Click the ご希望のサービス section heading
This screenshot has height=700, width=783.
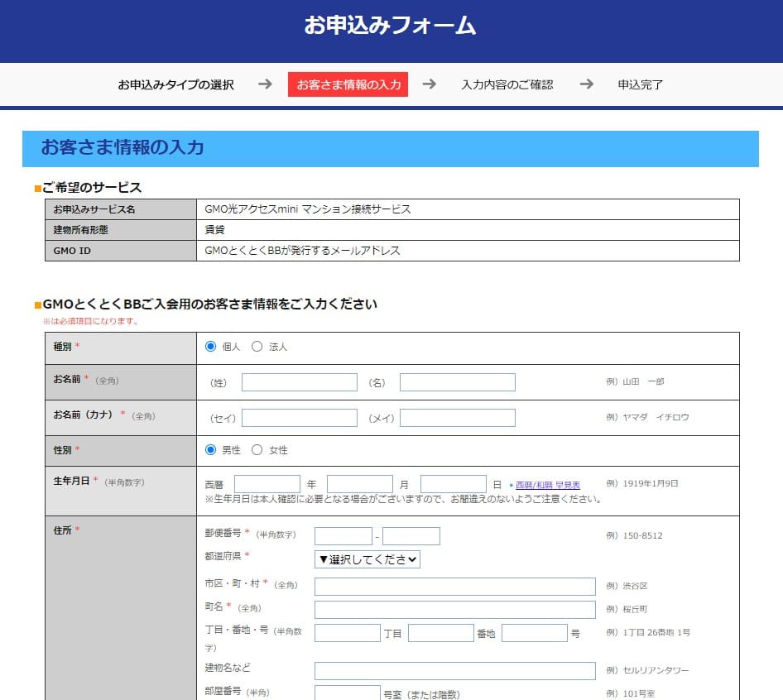tap(92, 187)
